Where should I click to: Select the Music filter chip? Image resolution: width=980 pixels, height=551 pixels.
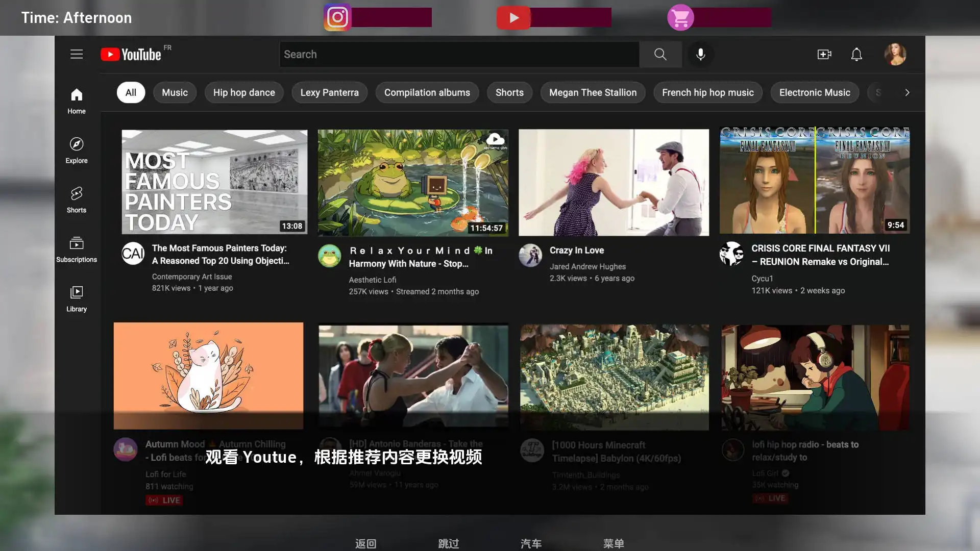point(175,92)
